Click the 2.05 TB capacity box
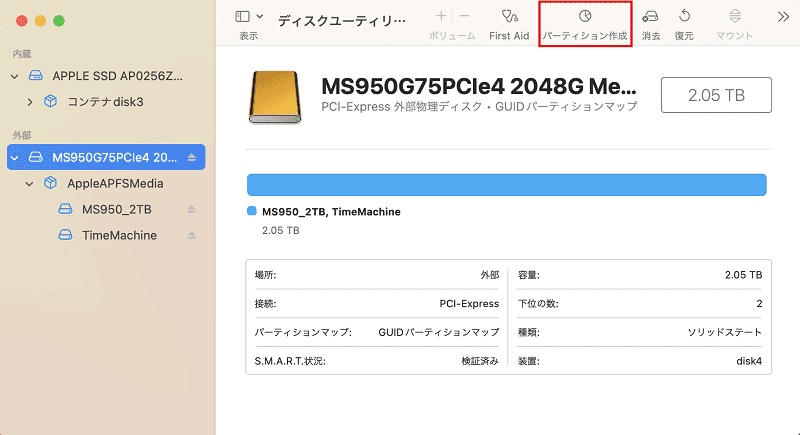Image resolution: width=800 pixels, height=435 pixels. (716, 95)
